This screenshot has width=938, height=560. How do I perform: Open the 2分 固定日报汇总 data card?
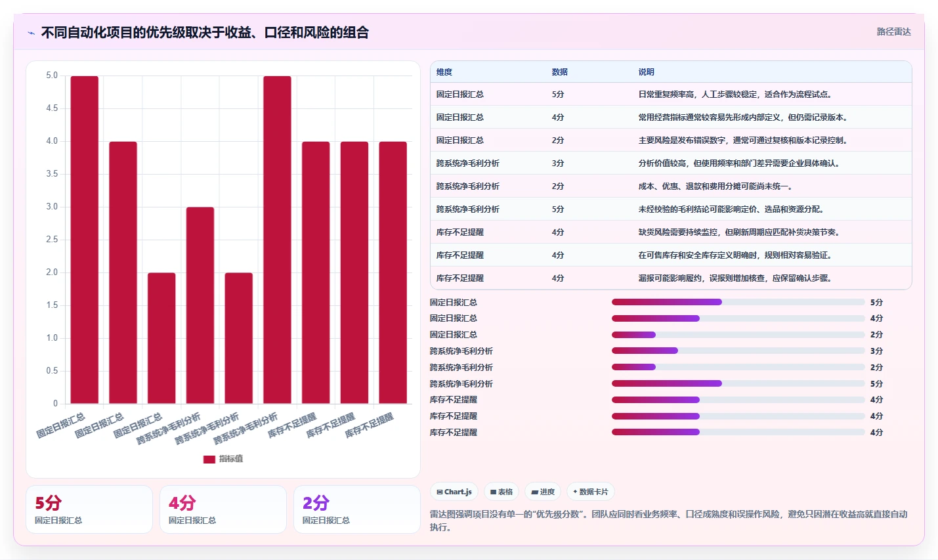click(x=357, y=509)
